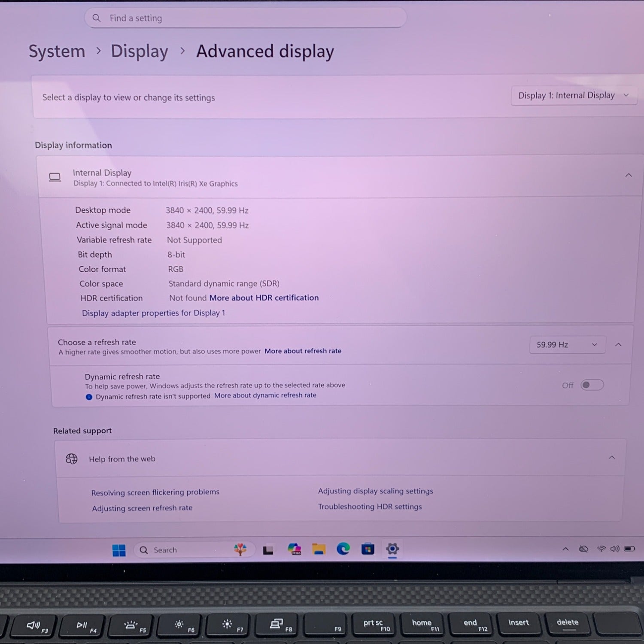This screenshot has height=644, width=644.
Task: Open Display adapter properties for Display 1
Action: (x=153, y=313)
